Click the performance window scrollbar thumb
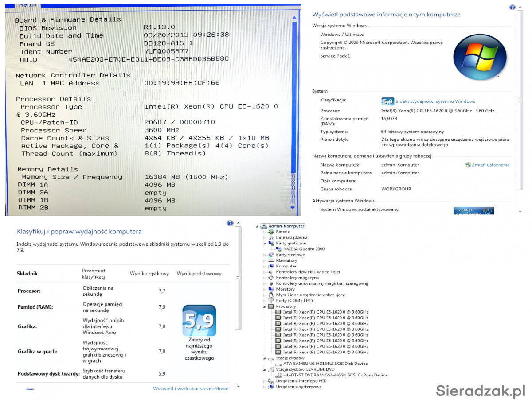This screenshot has height=403, width=532. tap(238, 278)
